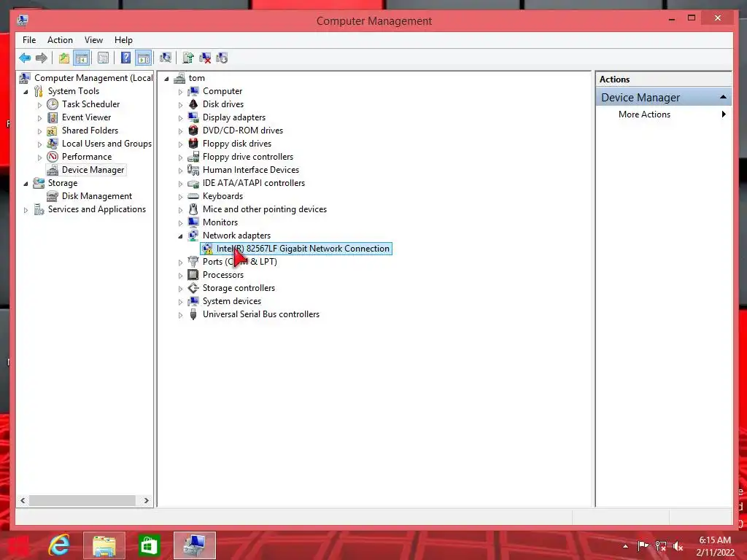The image size is (747, 560).
Task: Expand the Monitors category
Action: (180, 223)
